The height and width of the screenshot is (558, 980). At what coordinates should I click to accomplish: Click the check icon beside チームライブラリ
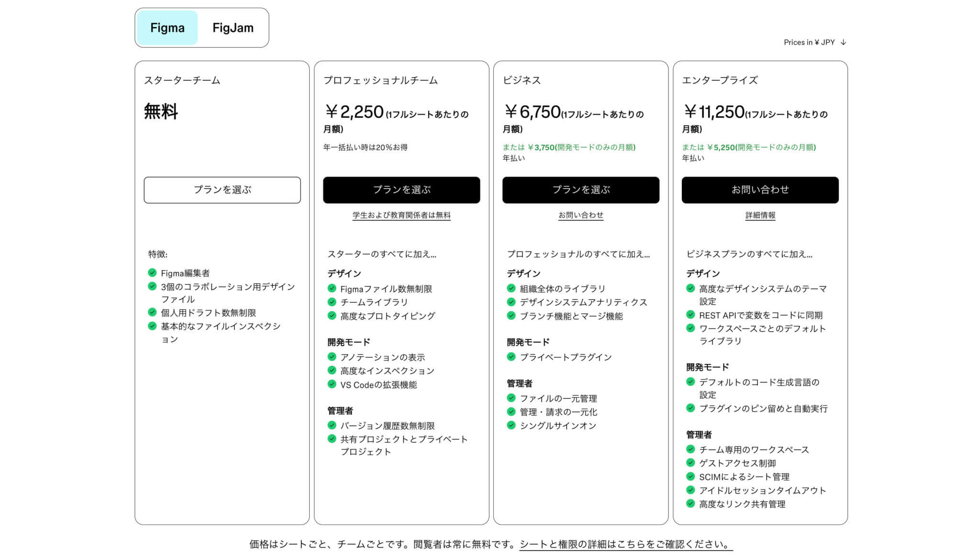coord(332,302)
